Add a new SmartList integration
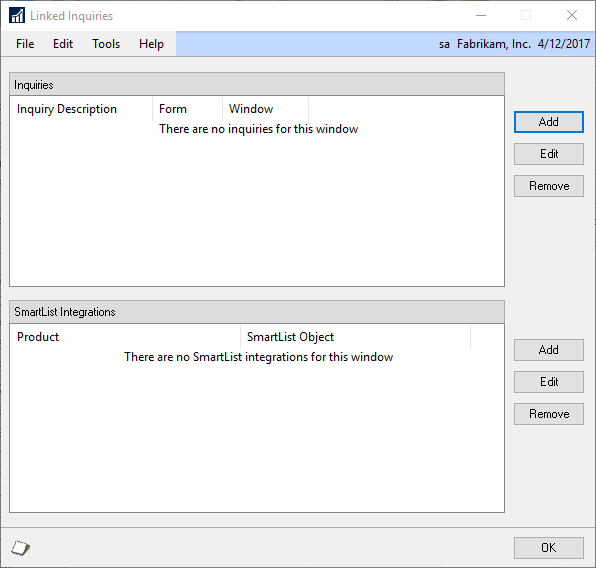This screenshot has width=596, height=568. coord(548,350)
